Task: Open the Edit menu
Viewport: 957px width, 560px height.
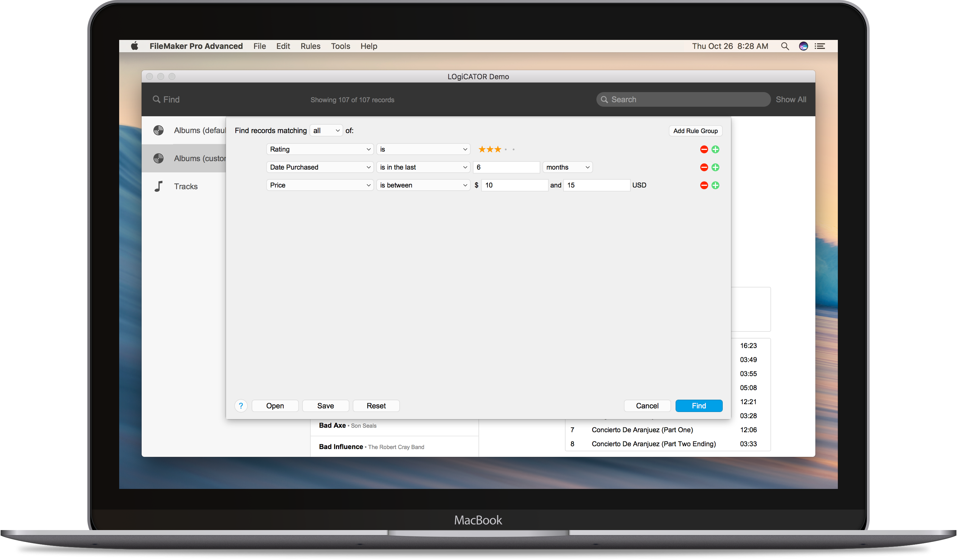Action: tap(283, 46)
